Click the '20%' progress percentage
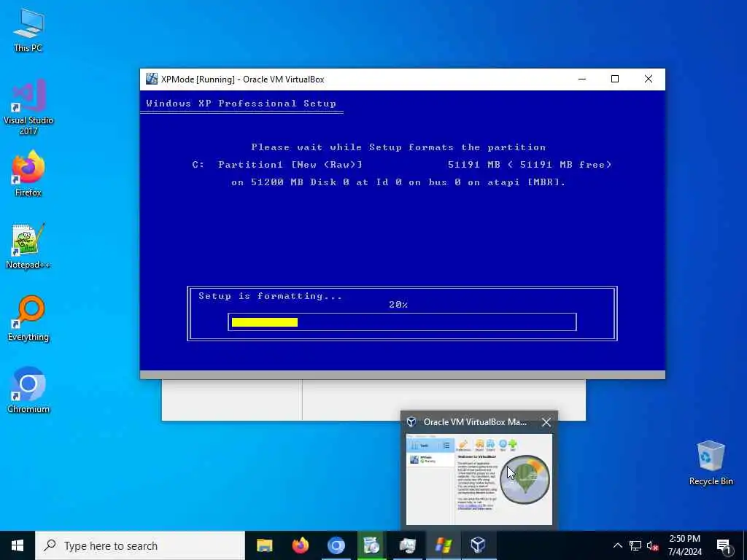Image resolution: width=747 pixels, height=560 pixels. coord(398,305)
